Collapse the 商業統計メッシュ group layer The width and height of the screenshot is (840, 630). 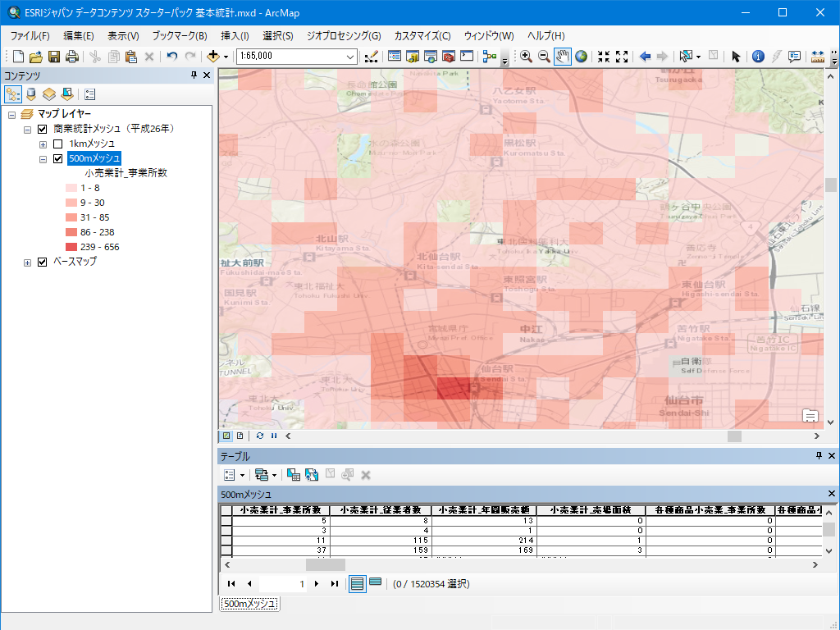[x=27, y=130]
